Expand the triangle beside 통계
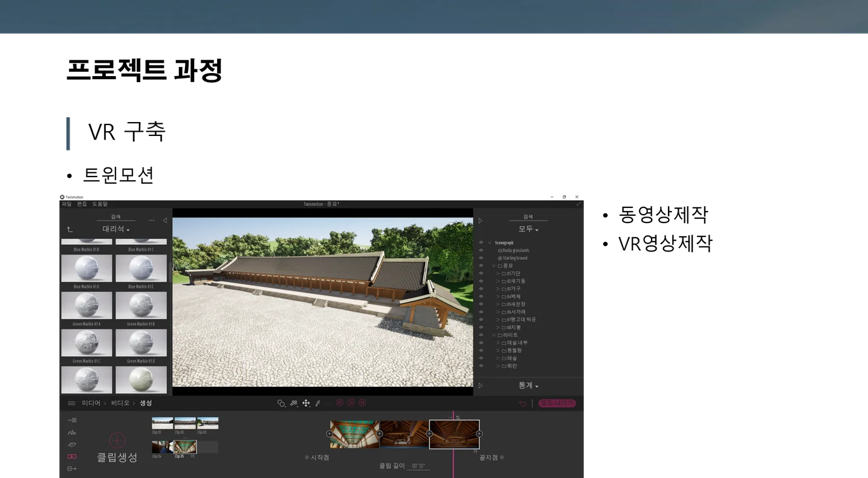This screenshot has height=478, width=868. (x=481, y=386)
